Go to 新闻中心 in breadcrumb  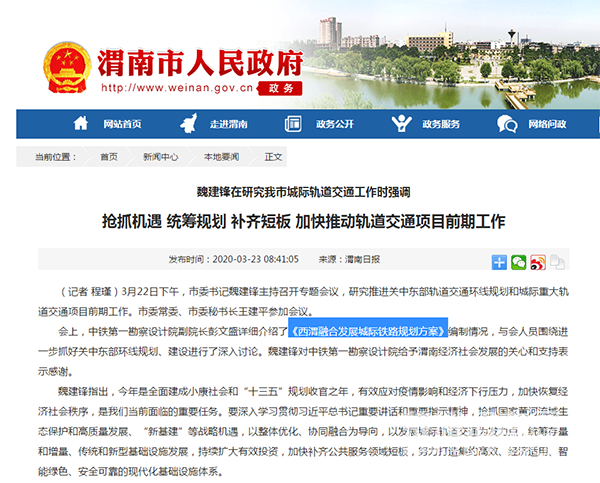click(160, 157)
